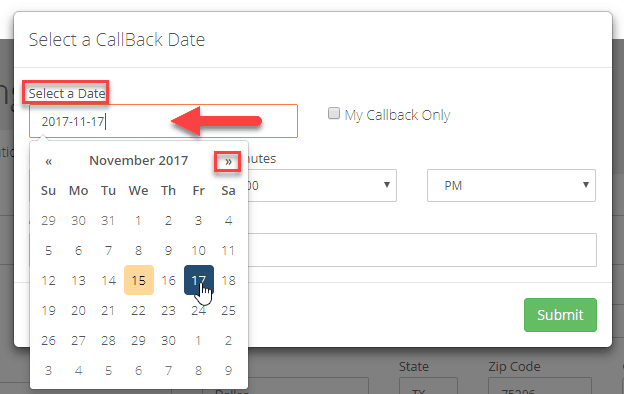Select November 15 highlighted as today
This screenshot has height=394, width=624.
click(x=138, y=280)
